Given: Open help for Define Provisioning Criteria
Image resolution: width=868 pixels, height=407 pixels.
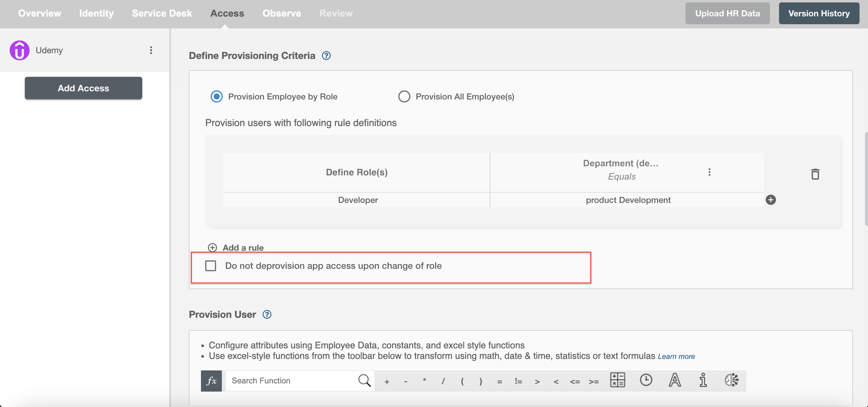Looking at the screenshot, I should [326, 56].
